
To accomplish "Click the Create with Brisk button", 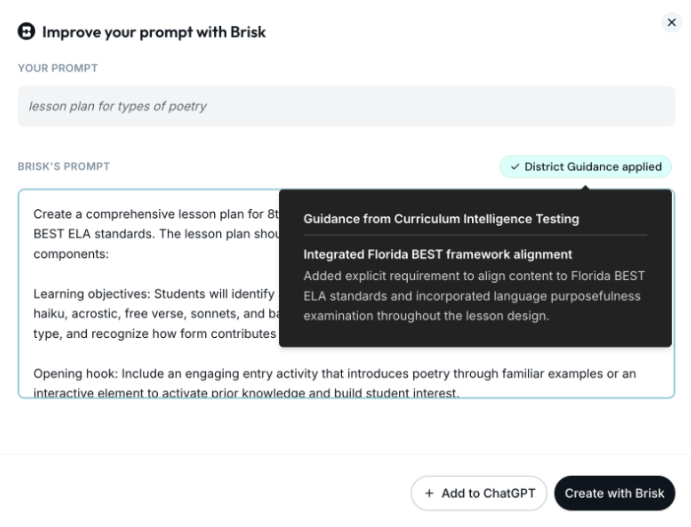I will 614,493.
